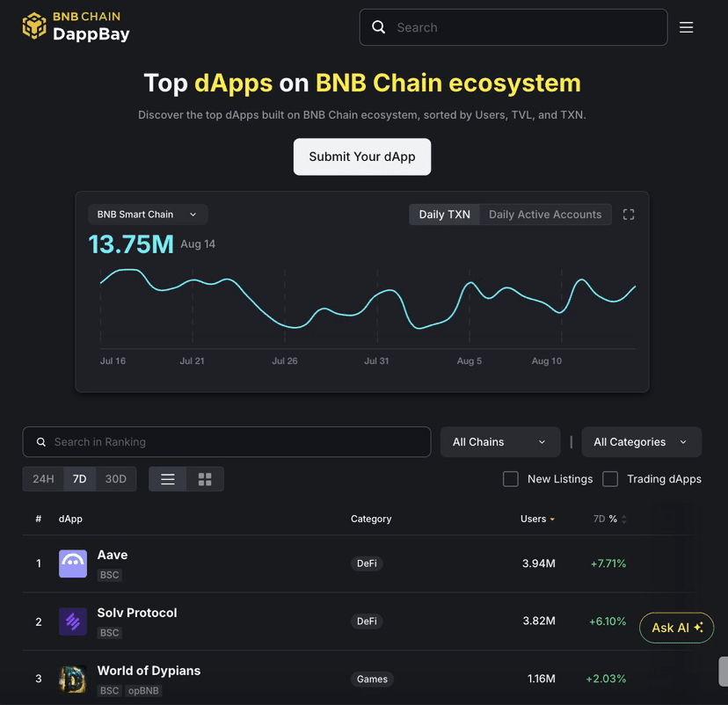Open the All Chains dropdown

500,442
